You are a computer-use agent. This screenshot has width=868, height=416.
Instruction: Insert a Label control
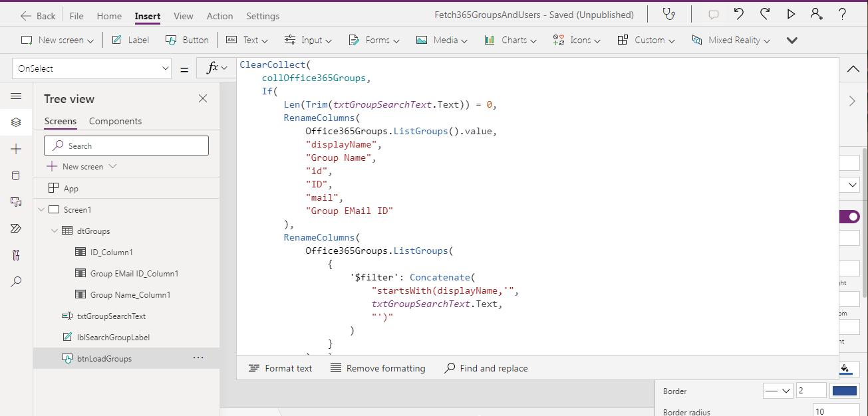[x=130, y=40]
